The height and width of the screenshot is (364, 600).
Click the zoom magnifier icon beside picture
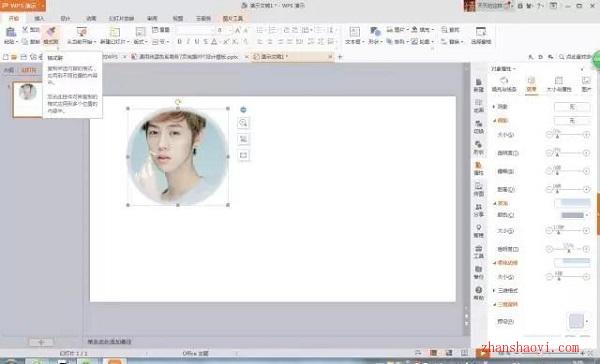pyautogui.click(x=243, y=123)
